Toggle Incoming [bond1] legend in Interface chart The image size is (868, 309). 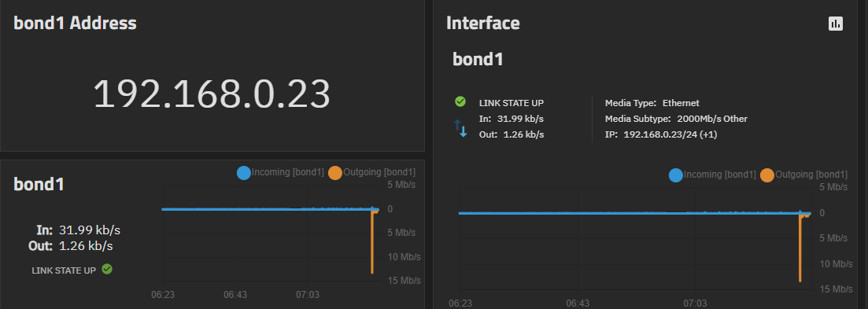[712, 175]
